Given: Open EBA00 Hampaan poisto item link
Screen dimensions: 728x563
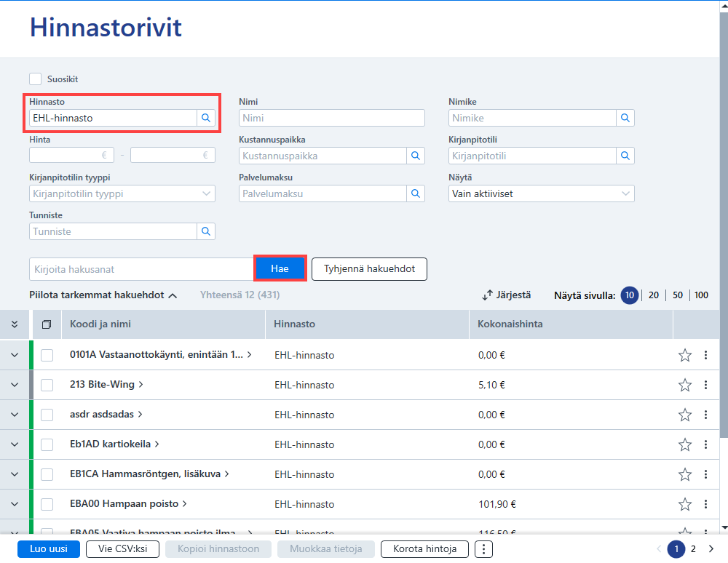Looking at the screenshot, I should pos(128,503).
